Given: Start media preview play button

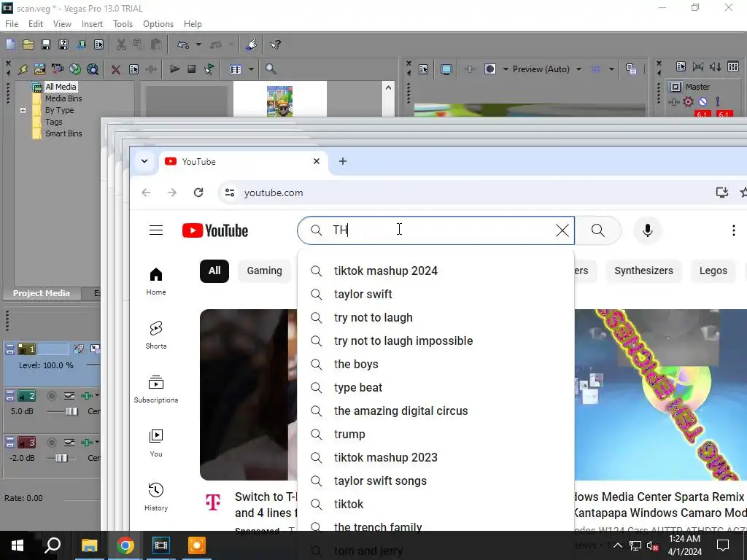Looking at the screenshot, I should (174, 69).
